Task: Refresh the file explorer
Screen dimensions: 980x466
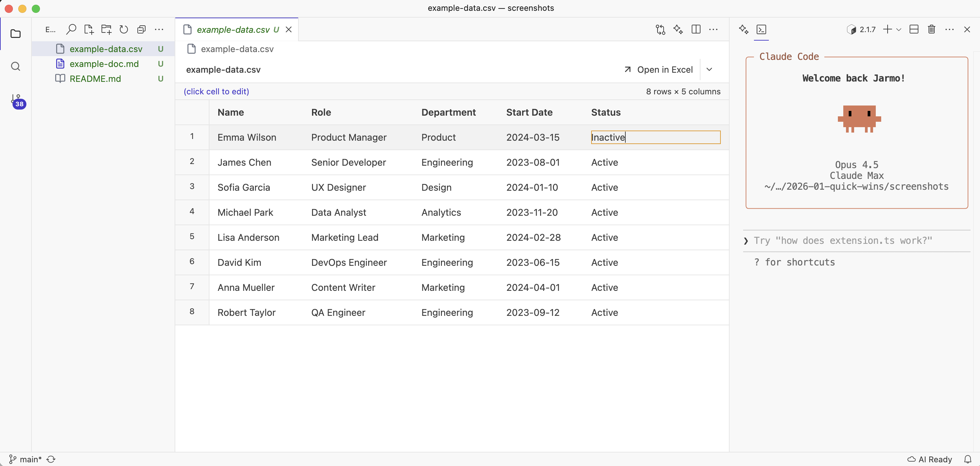Action: click(124, 29)
